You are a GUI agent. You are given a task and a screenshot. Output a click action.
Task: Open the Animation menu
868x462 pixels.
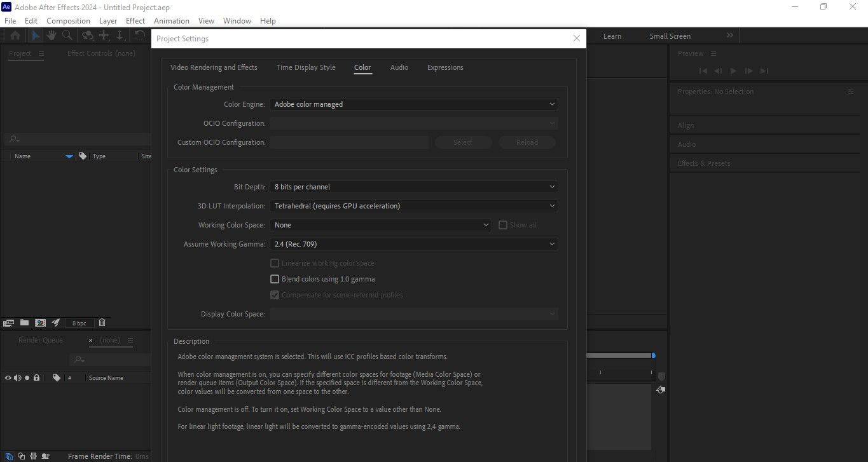(171, 20)
